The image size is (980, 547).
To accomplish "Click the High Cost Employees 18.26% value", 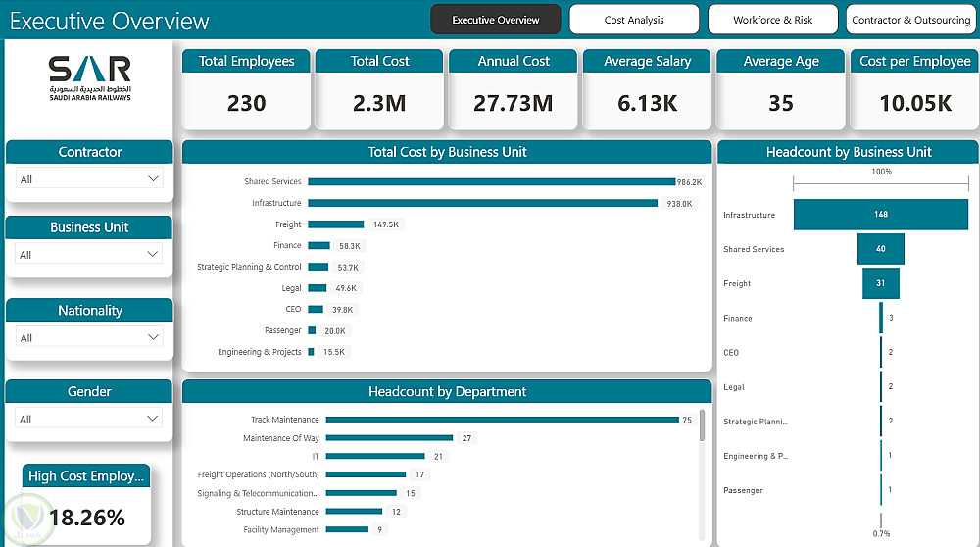I will coord(87,518).
